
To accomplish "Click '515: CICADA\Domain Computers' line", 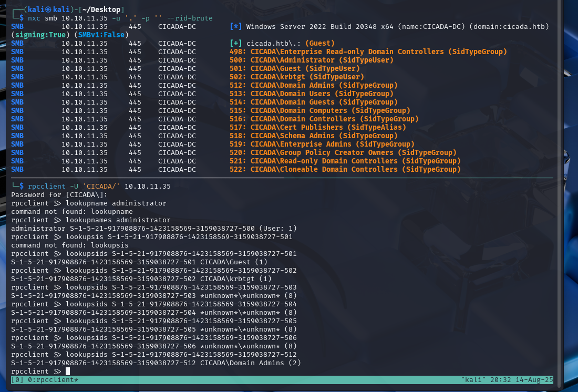I will tap(319, 111).
